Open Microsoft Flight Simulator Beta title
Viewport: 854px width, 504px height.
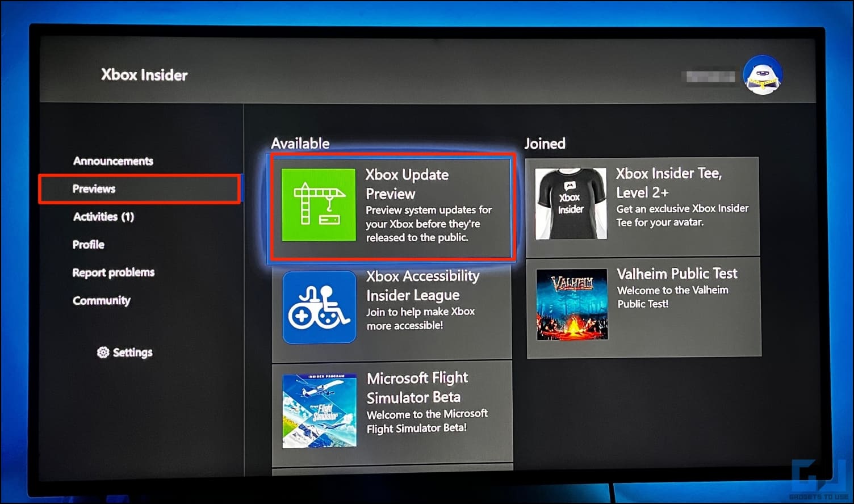(418, 388)
